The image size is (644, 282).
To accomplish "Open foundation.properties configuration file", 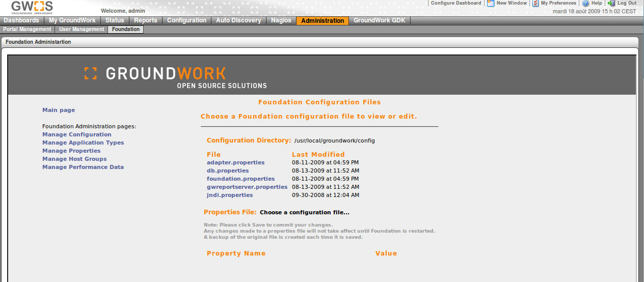I will (x=240, y=179).
